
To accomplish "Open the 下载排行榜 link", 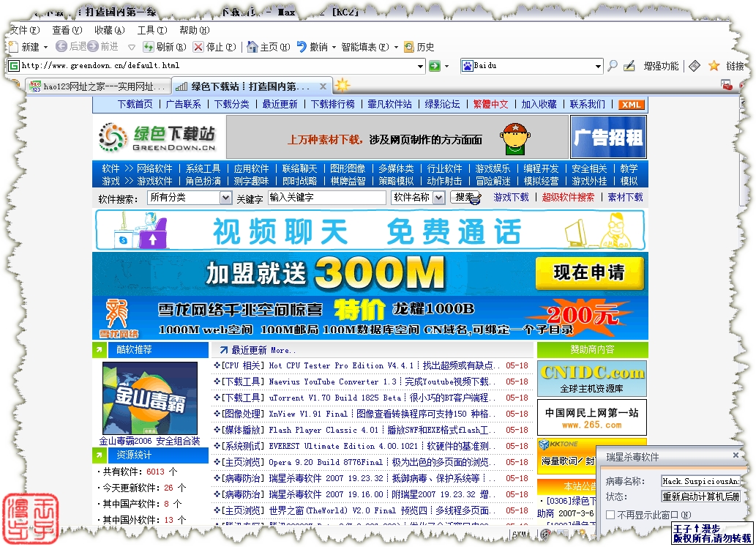I will coord(333,104).
